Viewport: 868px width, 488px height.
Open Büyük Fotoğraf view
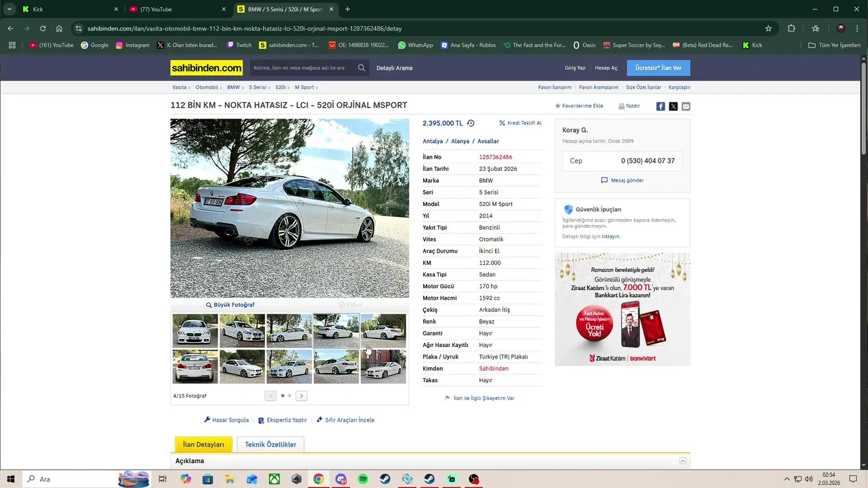231,305
